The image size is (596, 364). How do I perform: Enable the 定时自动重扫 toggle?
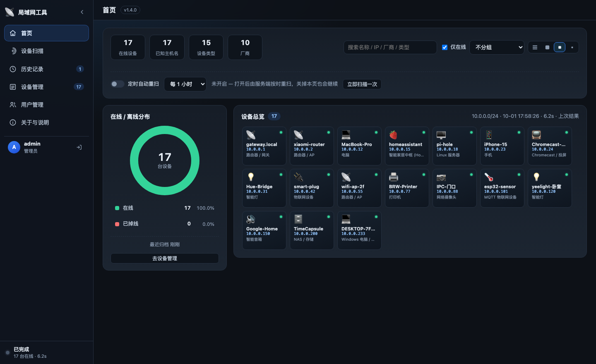[x=118, y=84]
